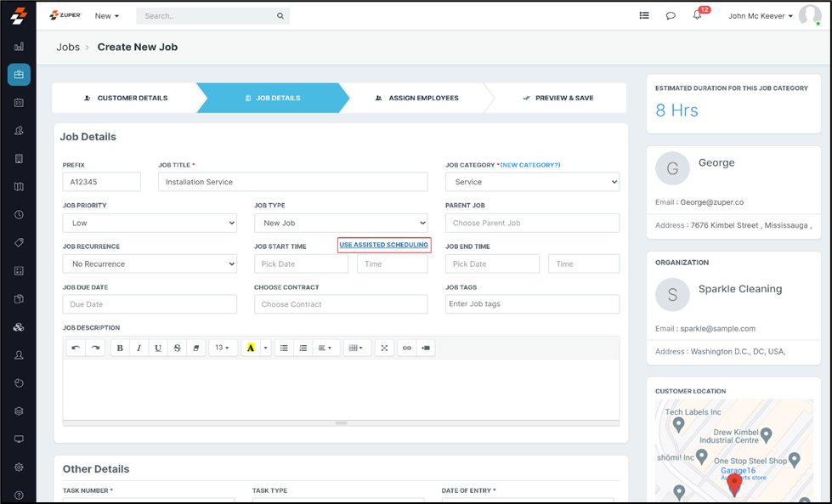Open the yellow text highlight color swatch
Image resolution: width=832 pixels, height=504 pixels.
(x=250, y=348)
